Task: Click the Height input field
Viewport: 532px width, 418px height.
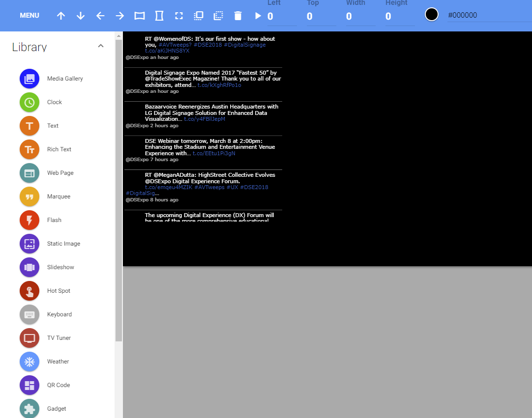Action: pyautogui.click(x=400, y=16)
